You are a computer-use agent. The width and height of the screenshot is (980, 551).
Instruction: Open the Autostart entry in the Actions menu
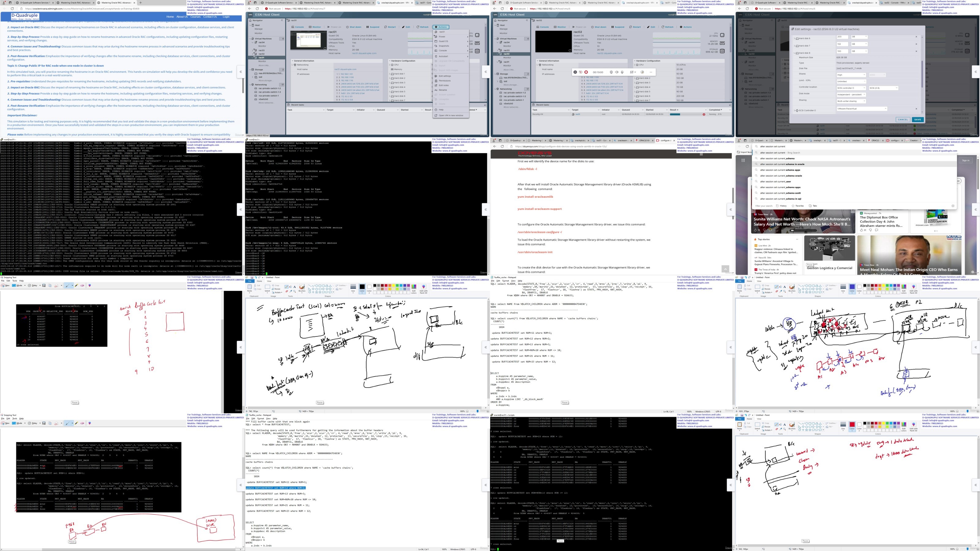point(451,56)
